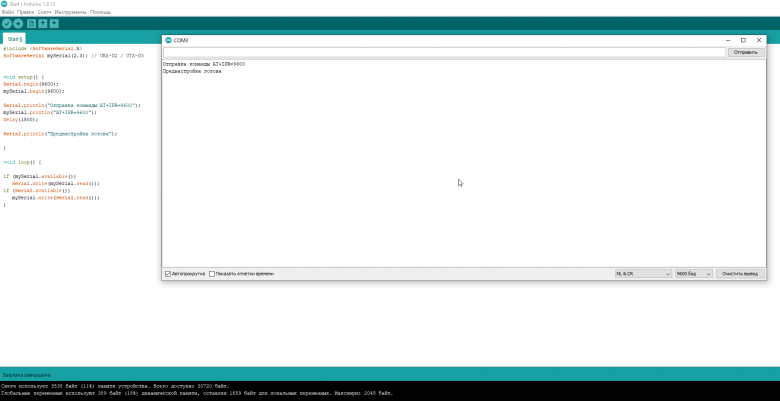Enable Показать отметки времени checkbox

pos(212,273)
